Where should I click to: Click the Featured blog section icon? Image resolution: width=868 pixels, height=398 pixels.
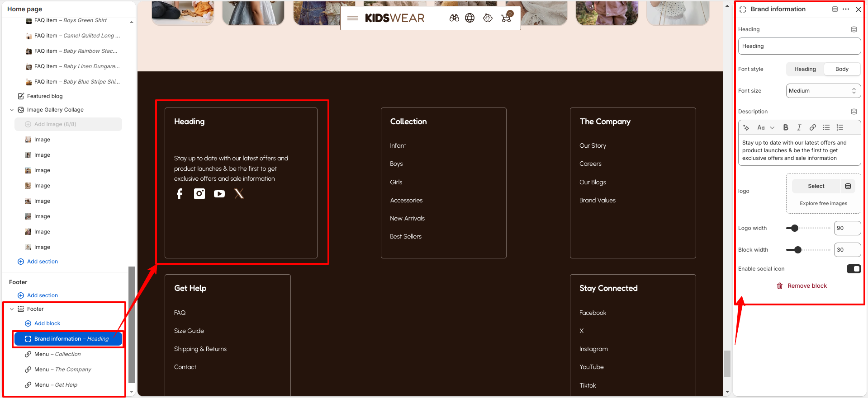click(x=21, y=96)
